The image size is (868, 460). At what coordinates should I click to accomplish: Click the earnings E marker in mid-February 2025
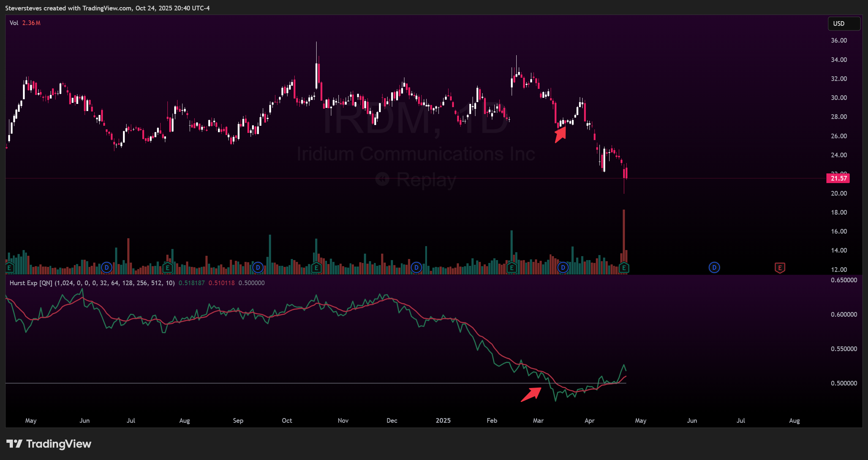512,268
